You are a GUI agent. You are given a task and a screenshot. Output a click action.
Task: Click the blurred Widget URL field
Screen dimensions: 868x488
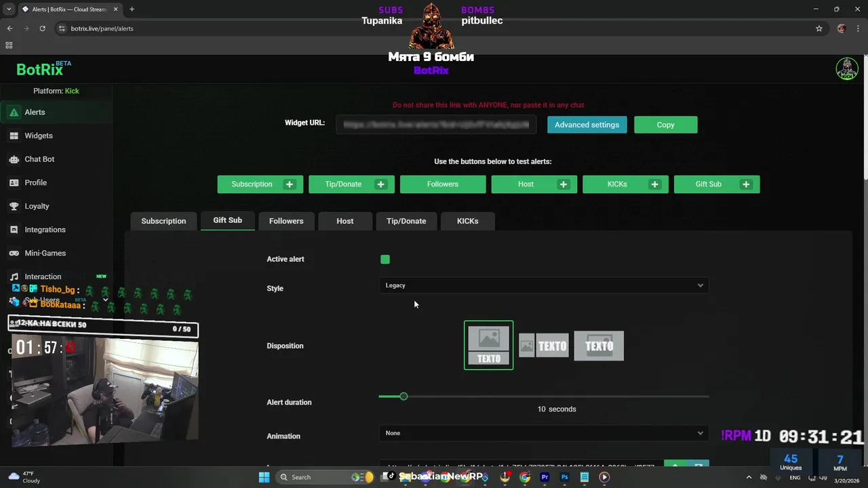click(x=436, y=125)
